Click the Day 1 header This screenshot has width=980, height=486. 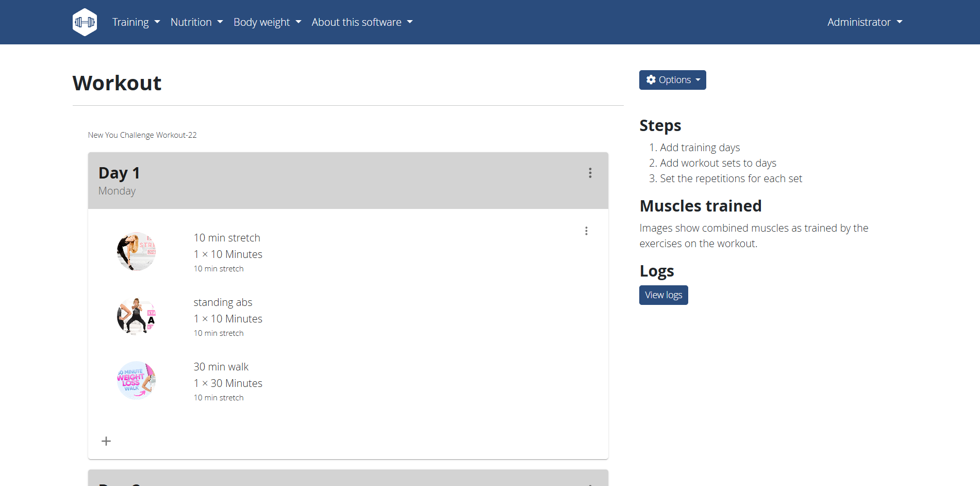tap(119, 173)
